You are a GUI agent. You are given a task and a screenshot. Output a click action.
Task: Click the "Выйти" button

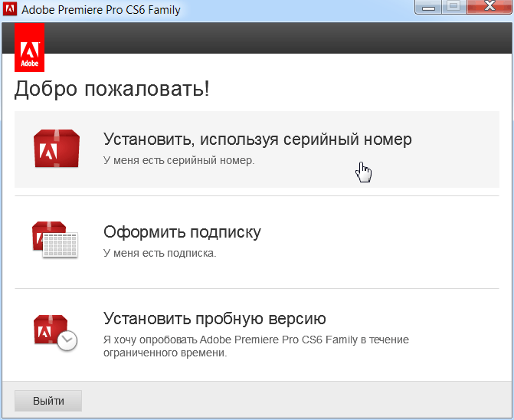[x=48, y=401]
